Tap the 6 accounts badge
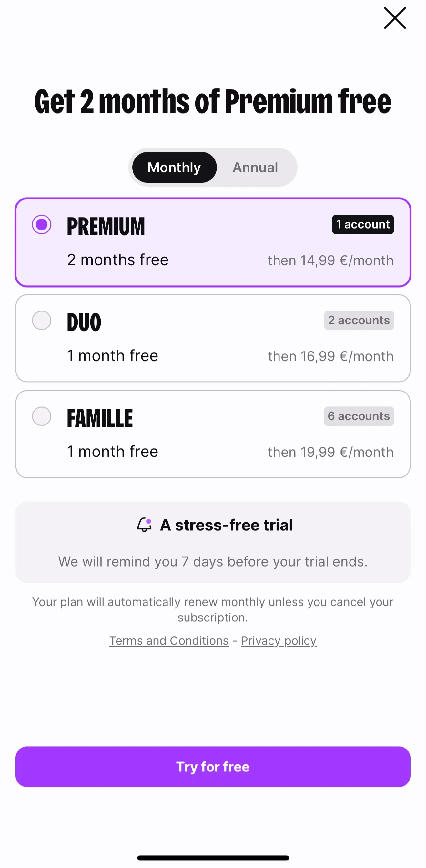 pos(359,416)
